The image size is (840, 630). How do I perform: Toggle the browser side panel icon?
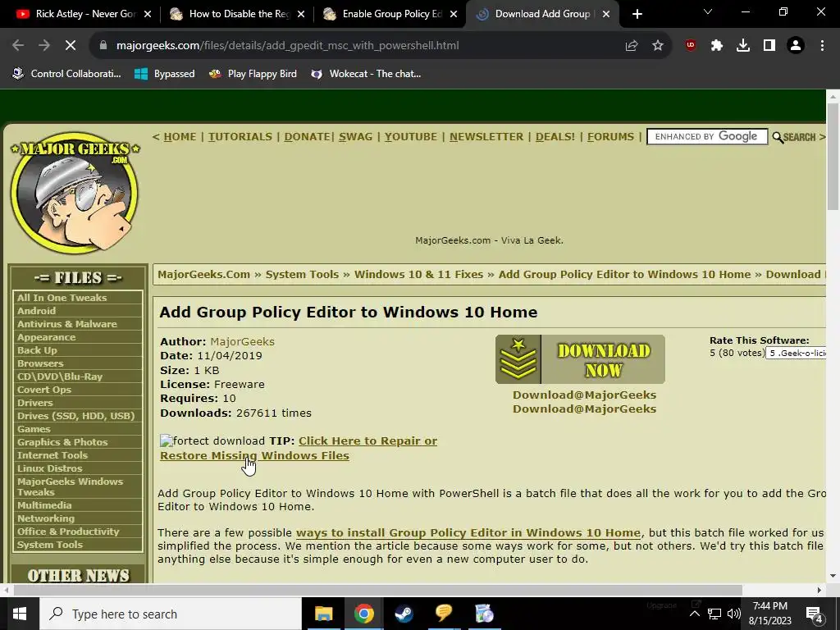coord(769,46)
